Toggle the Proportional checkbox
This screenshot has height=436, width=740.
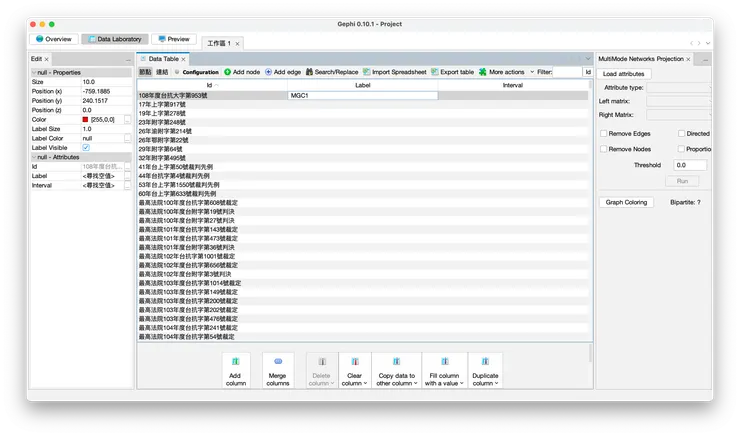coord(681,149)
